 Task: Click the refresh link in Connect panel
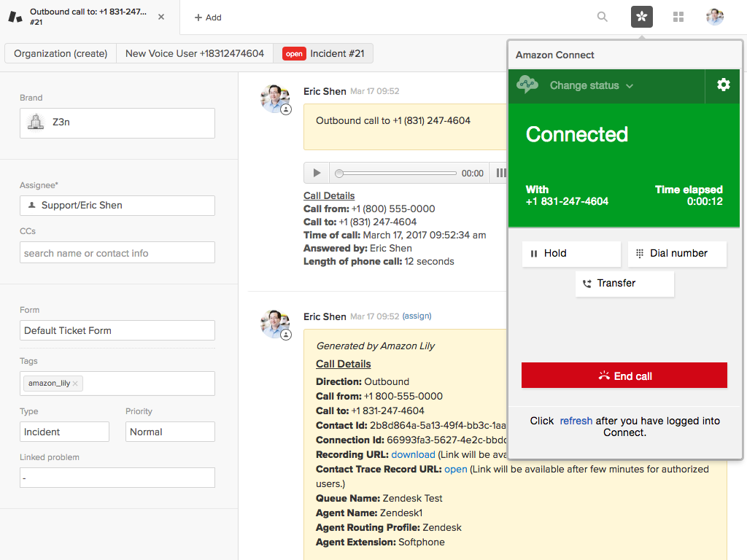click(x=576, y=421)
